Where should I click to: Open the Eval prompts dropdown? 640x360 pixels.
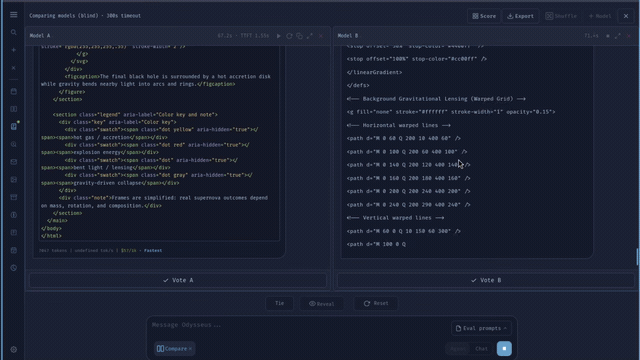tap(481, 328)
